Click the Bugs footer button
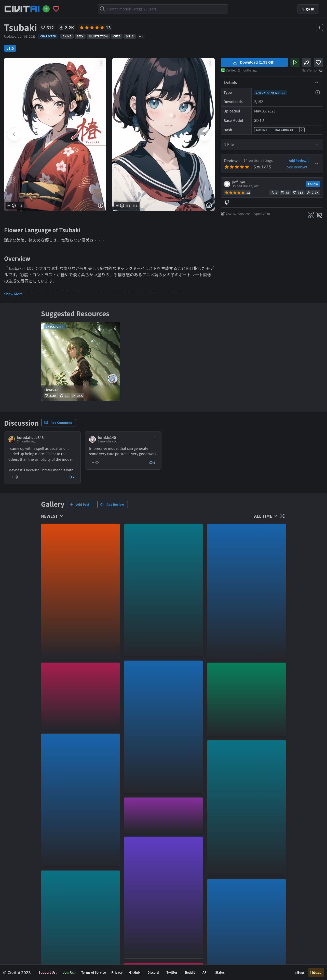327x980 pixels. [300, 972]
